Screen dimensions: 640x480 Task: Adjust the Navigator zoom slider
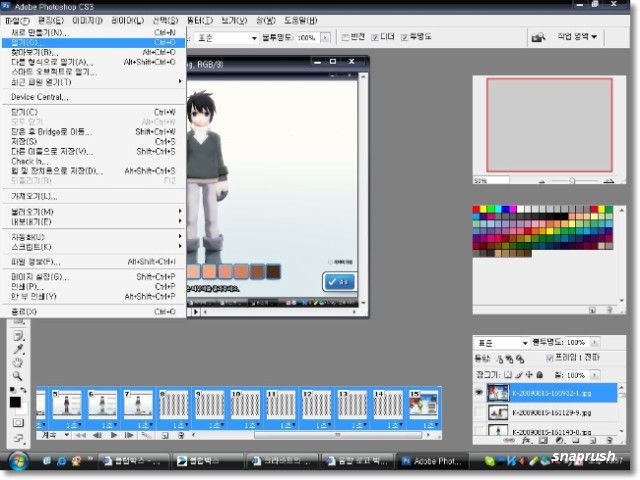tap(572, 180)
